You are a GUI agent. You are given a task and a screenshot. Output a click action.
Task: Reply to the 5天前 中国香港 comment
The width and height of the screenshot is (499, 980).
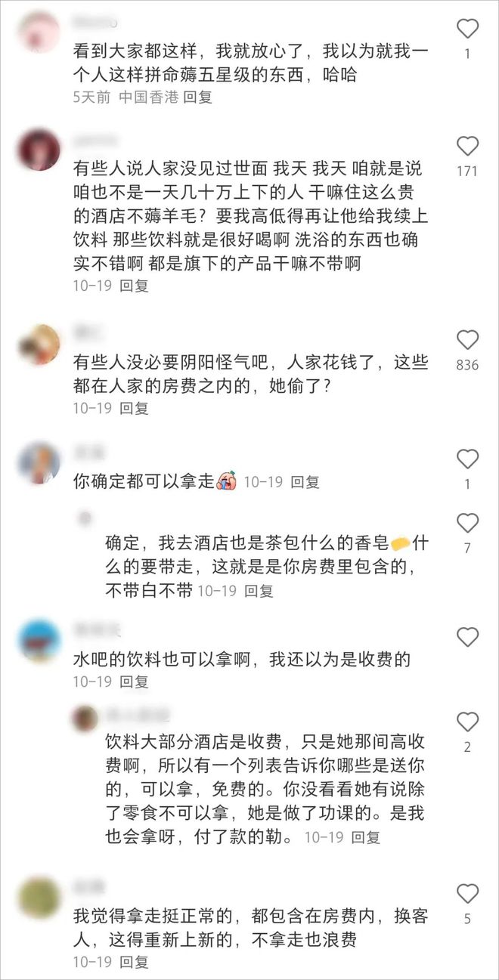pos(198,97)
